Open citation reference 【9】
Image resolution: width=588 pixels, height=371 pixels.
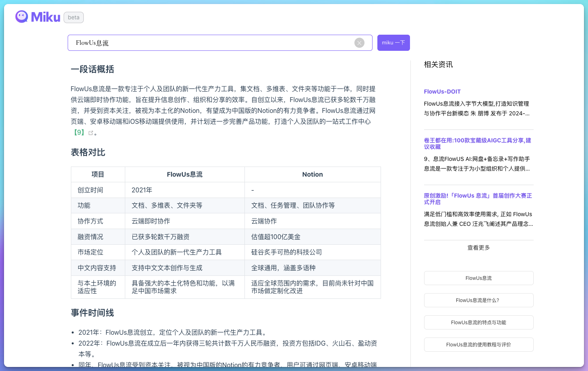click(x=79, y=132)
